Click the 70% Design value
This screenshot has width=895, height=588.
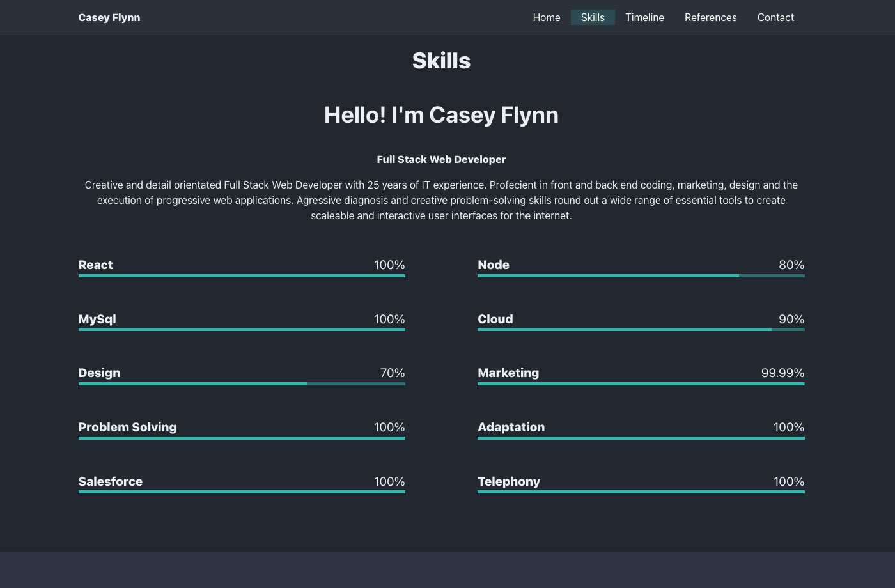click(393, 373)
